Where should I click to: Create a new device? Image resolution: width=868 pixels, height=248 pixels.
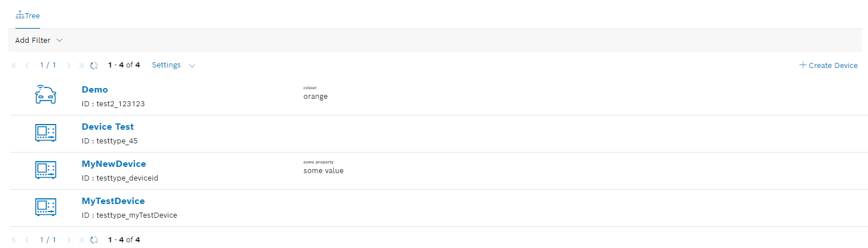[x=828, y=65]
